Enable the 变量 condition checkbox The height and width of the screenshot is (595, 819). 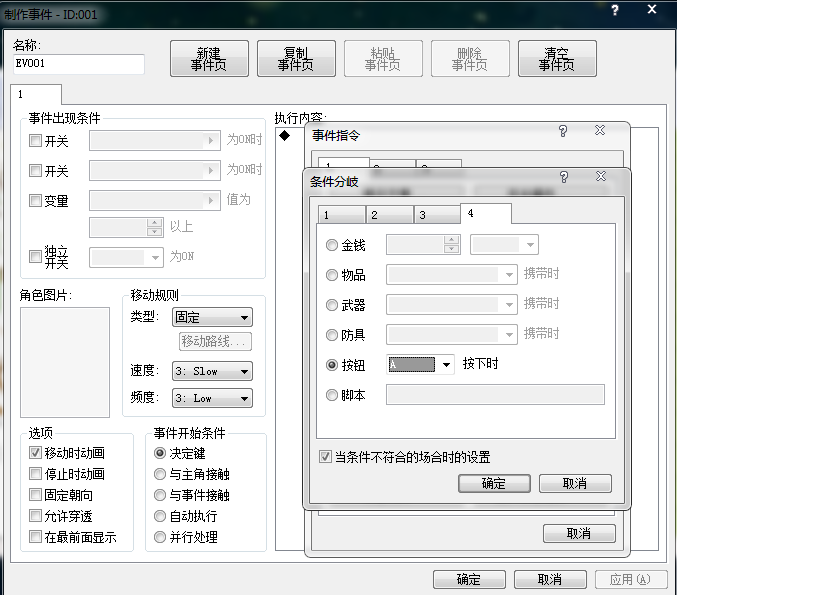click(x=35, y=200)
